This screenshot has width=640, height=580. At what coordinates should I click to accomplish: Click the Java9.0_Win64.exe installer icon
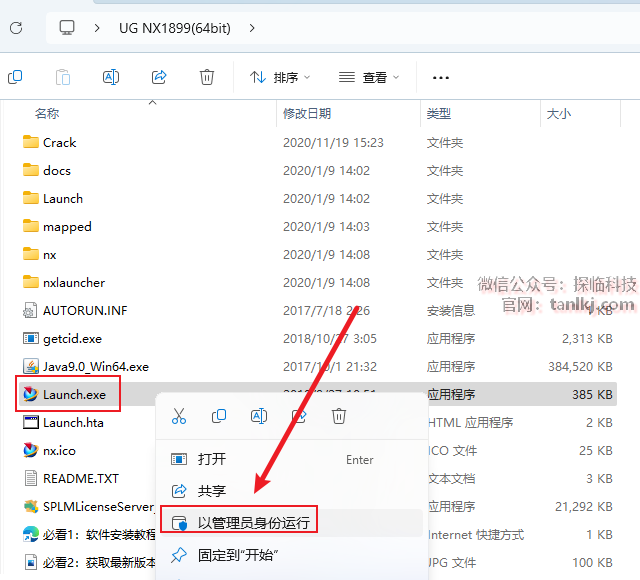click(31, 367)
